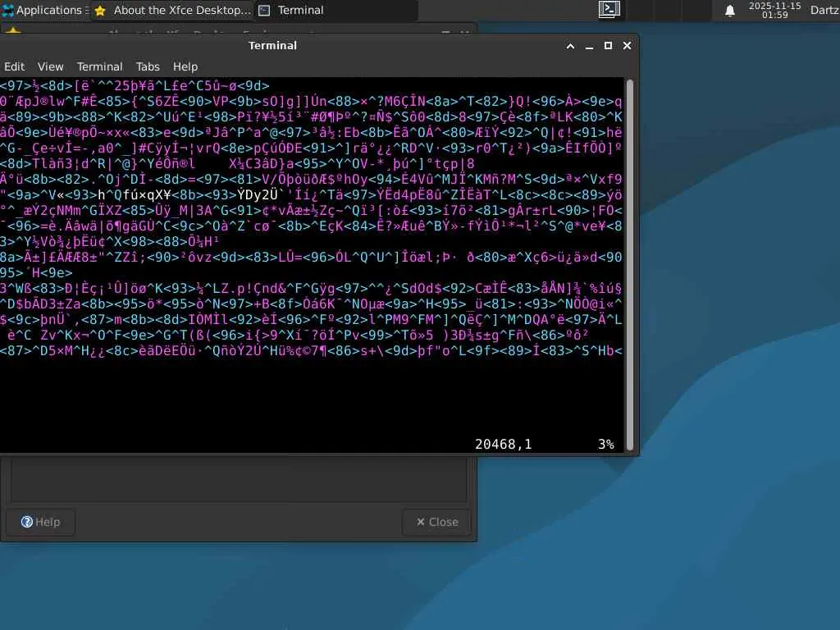Image resolution: width=840 pixels, height=630 pixels.
Task: Click the 3% file position indicator
Action: click(606, 444)
